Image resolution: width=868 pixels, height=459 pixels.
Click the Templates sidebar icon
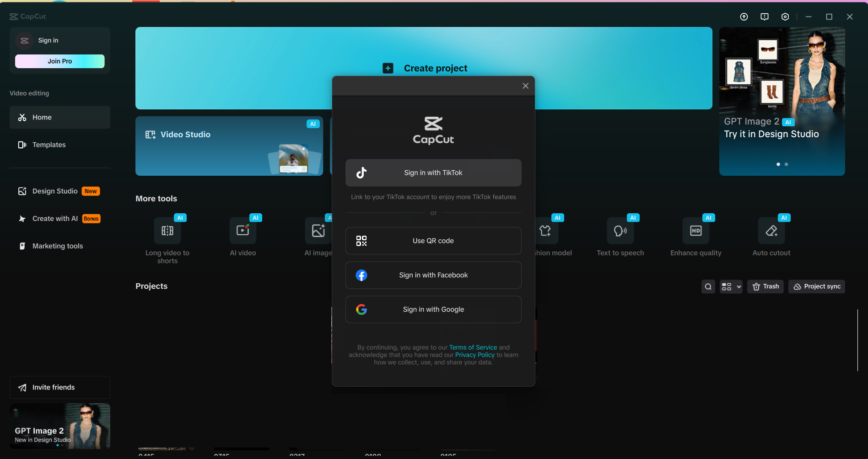22,145
